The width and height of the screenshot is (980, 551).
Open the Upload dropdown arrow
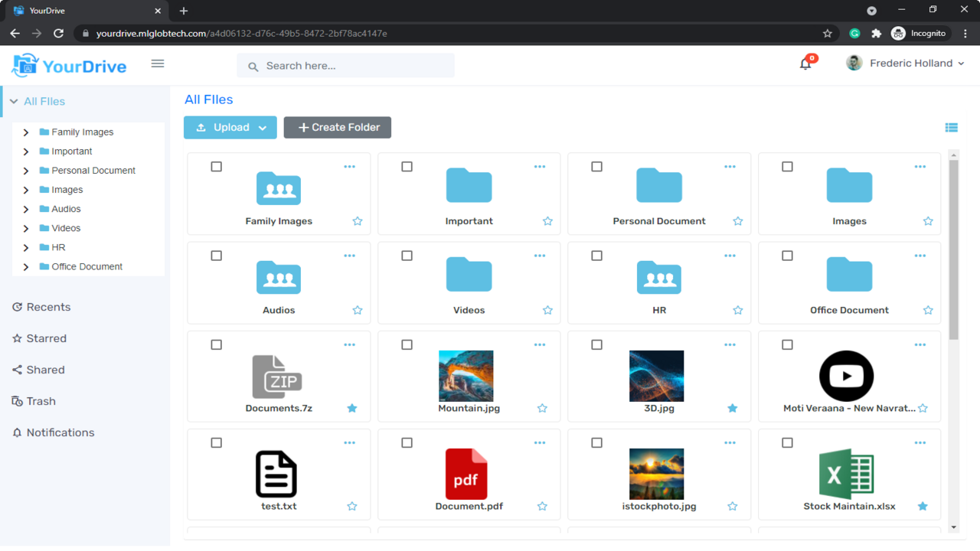(263, 127)
